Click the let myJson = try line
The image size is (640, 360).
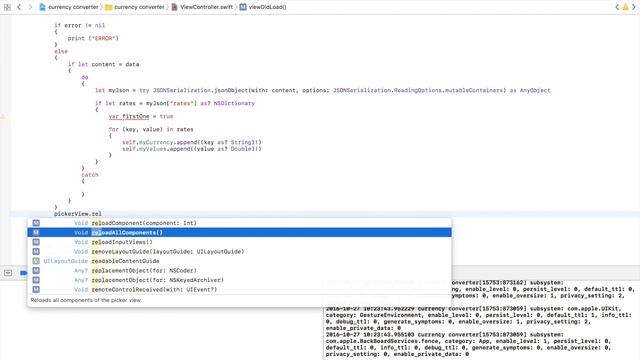322,90
